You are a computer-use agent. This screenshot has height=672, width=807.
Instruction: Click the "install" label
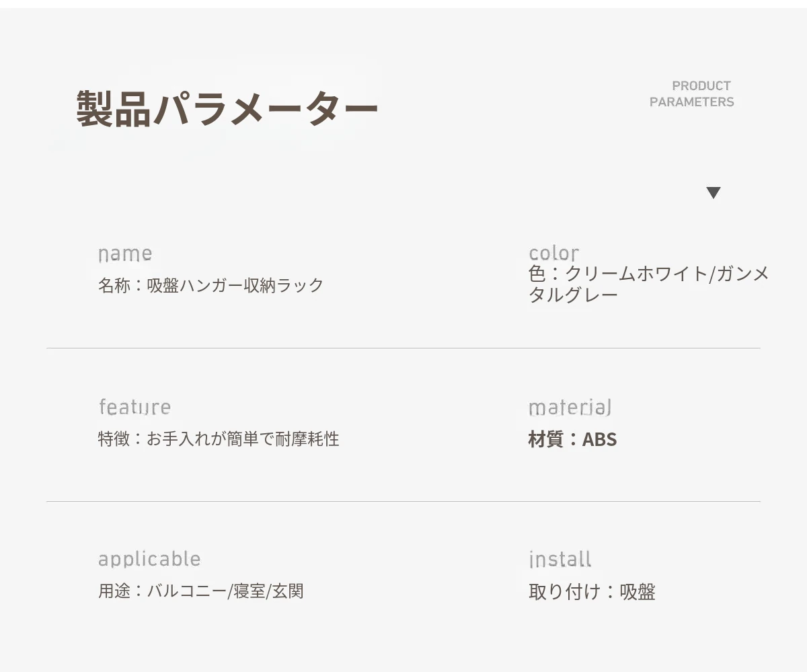[560, 560]
